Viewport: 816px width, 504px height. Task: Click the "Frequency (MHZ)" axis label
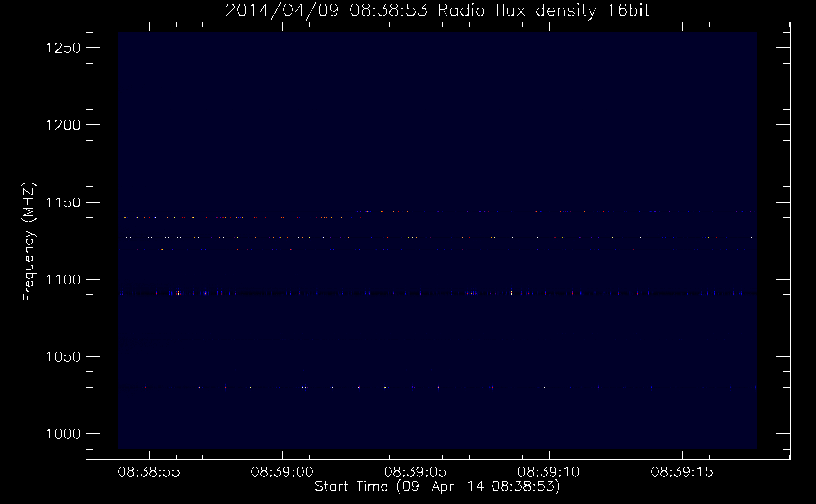click(29, 242)
